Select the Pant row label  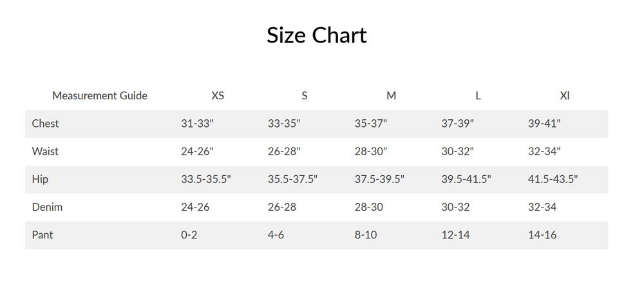(43, 235)
